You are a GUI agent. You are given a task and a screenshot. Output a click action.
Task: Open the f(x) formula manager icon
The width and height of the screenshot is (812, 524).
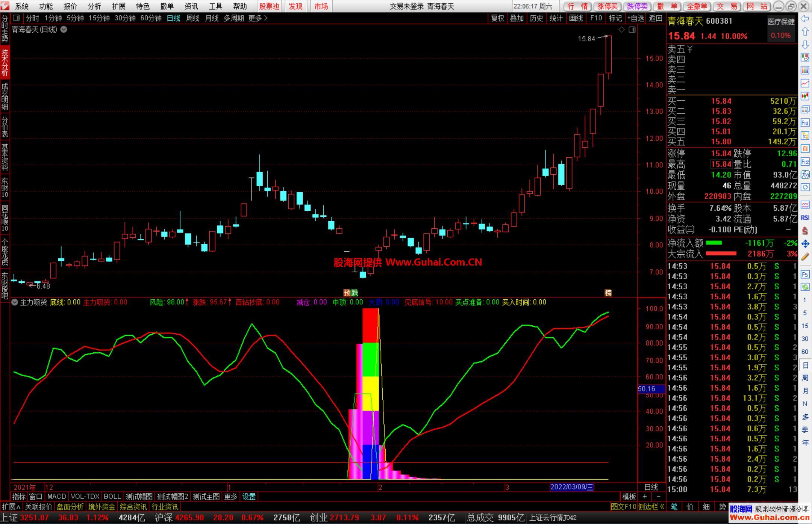805,174
